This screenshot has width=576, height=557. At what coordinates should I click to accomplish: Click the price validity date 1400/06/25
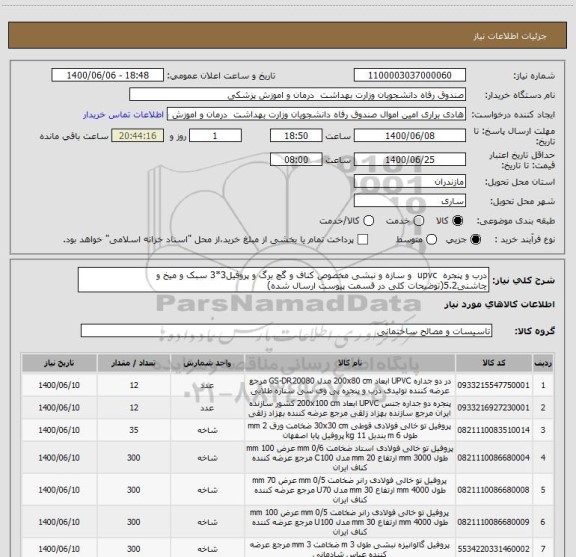[410, 159]
